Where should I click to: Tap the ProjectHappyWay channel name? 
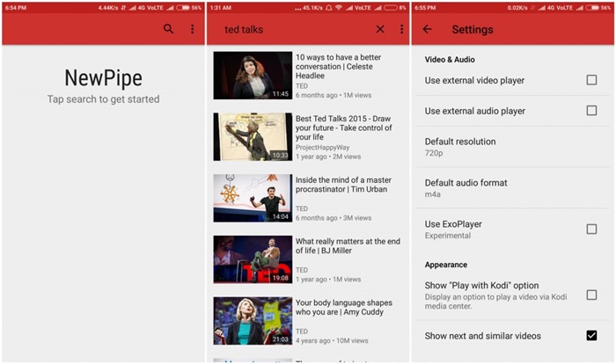pos(322,148)
